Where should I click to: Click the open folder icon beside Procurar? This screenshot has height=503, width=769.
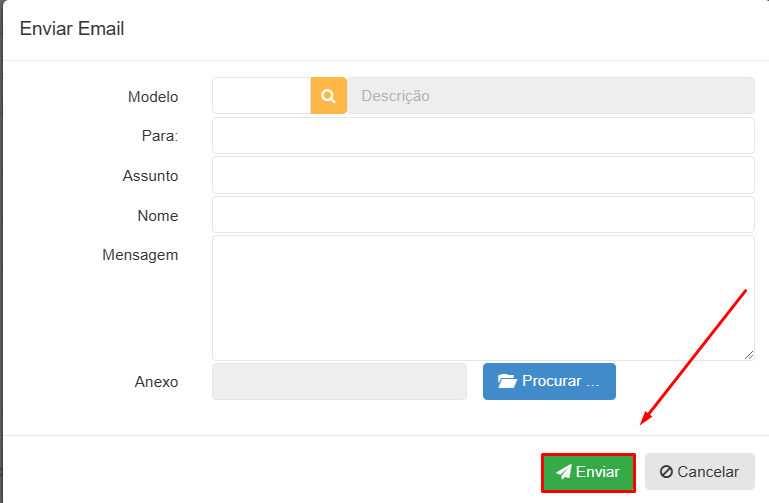coord(506,381)
